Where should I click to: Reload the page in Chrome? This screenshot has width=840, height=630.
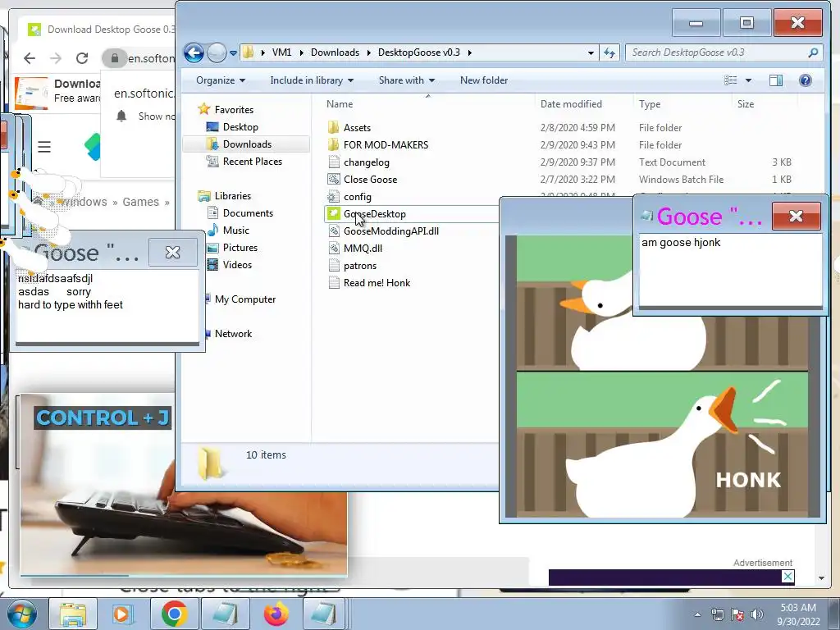[82, 58]
